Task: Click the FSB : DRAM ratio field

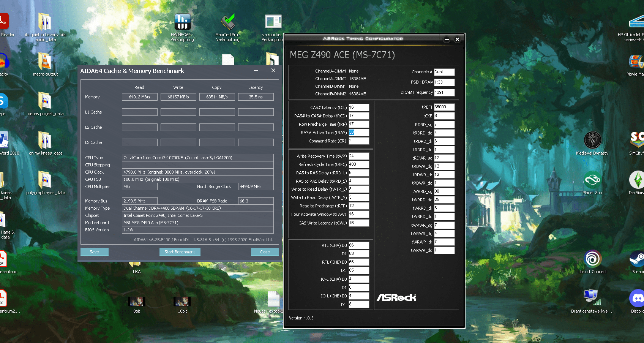Action: click(444, 82)
